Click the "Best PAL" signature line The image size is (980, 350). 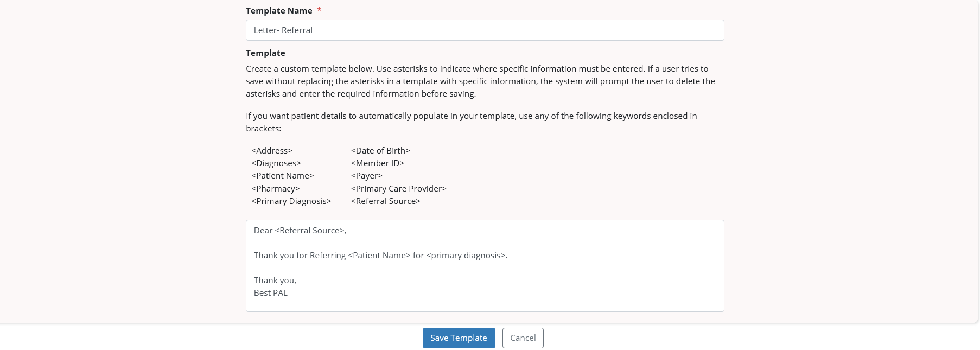pos(271,293)
